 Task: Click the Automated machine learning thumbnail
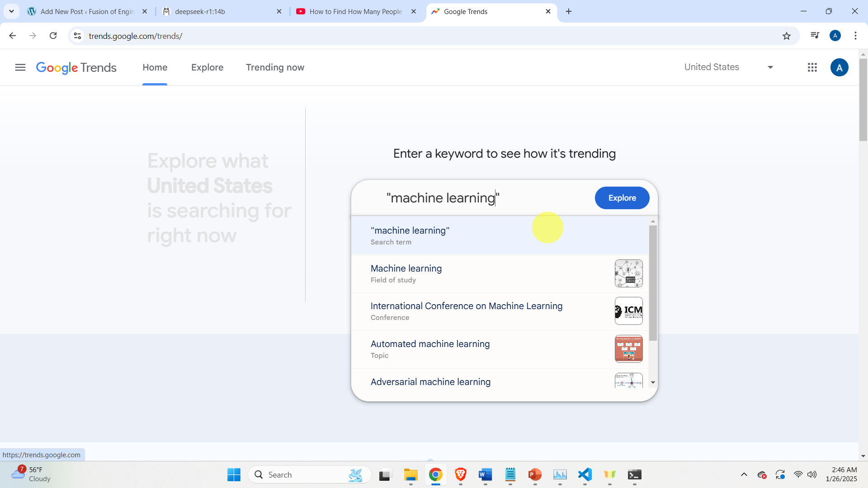click(x=629, y=349)
